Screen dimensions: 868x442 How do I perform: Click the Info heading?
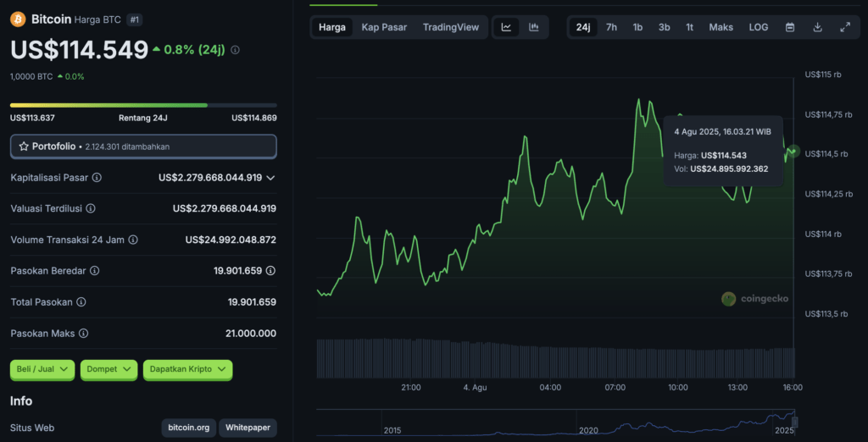coord(21,401)
